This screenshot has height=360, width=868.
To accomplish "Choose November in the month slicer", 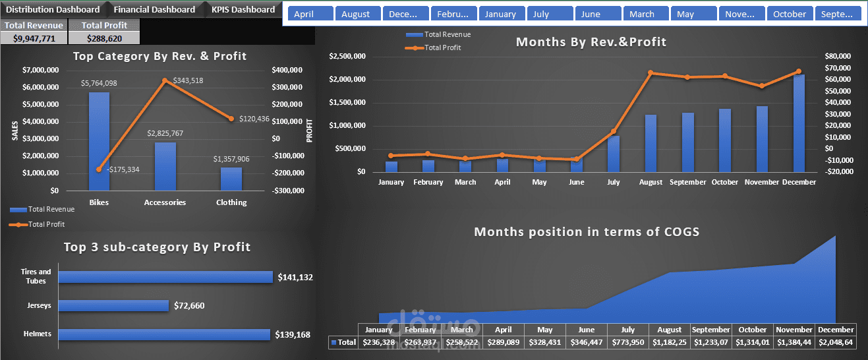I will pos(742,14).
